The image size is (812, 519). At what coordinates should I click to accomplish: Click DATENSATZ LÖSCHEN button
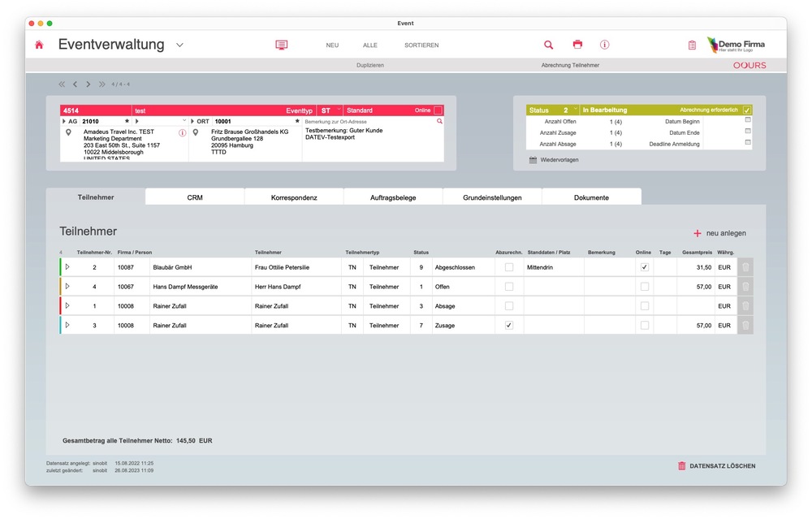click(716, 466)
